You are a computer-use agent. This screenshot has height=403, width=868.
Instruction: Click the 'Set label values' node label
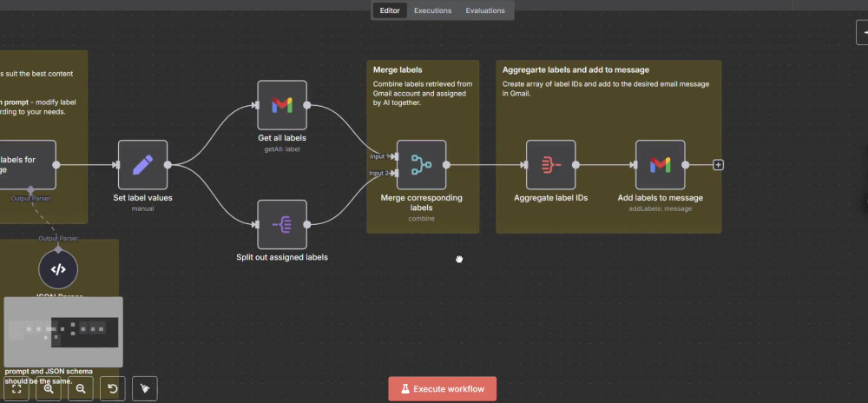coord(143,198)
